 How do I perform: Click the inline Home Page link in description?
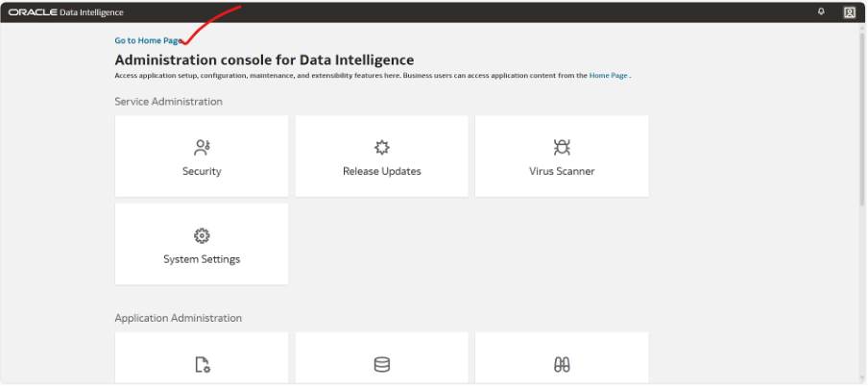coord(609,75)
